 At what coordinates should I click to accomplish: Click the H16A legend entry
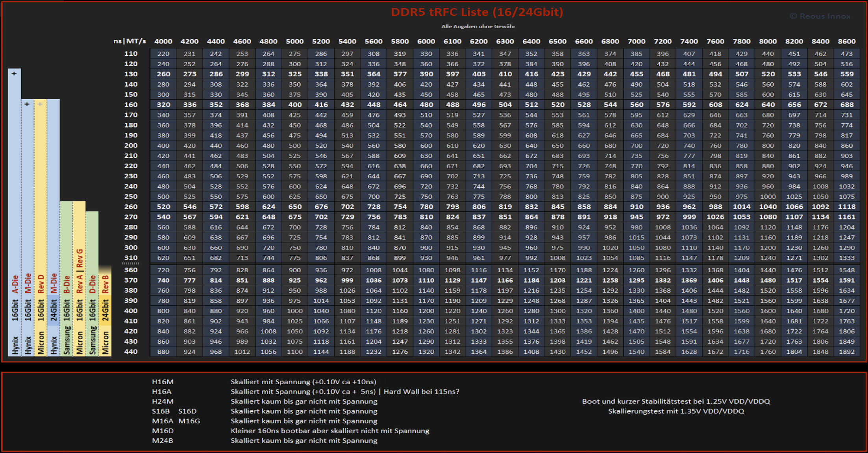[x=162, y=392]
